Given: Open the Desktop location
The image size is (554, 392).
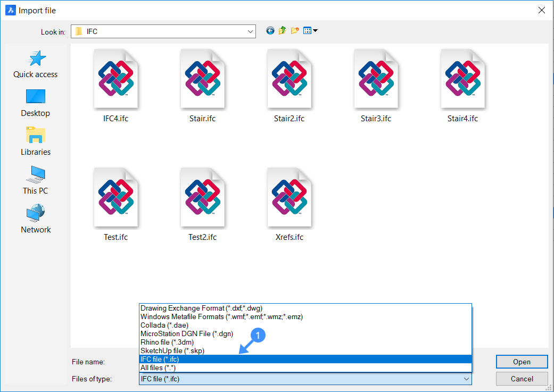Looking at the screenshot, I should 36,103.
